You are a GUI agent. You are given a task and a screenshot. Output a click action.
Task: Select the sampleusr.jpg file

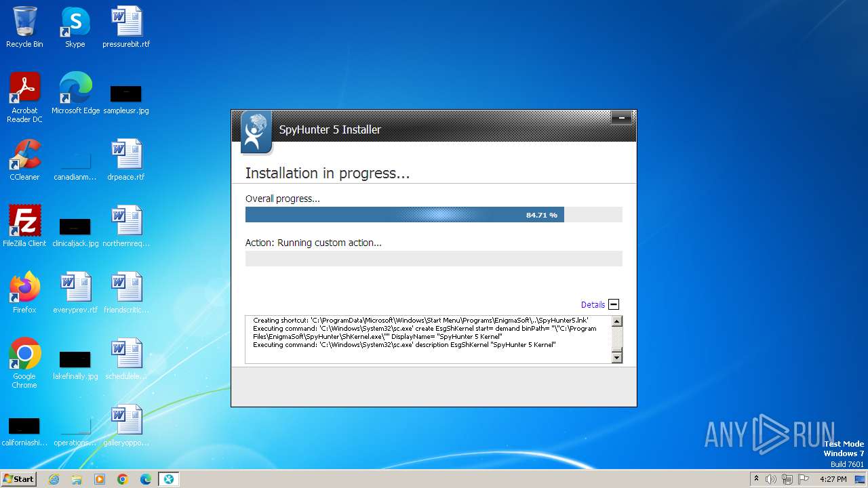coord(126,99)
